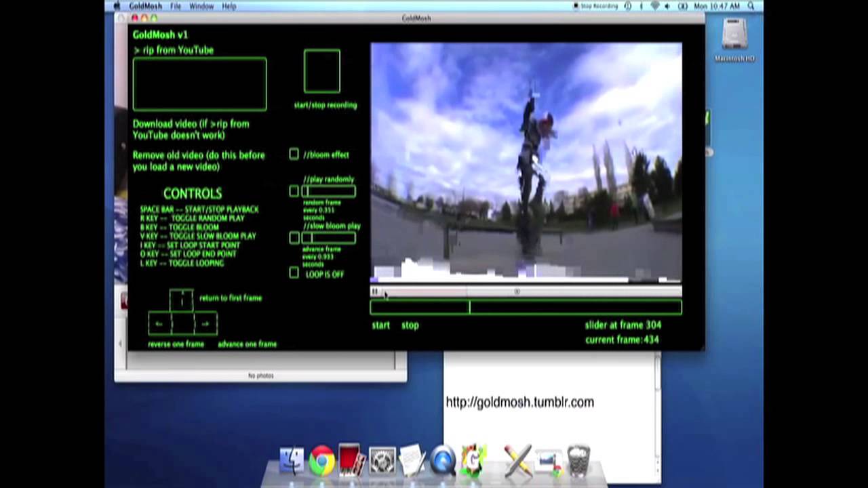The image size is (868, 488).
Task: Click the YouTube URL input box
Action: pyautogui.click(x=199, y=84)
